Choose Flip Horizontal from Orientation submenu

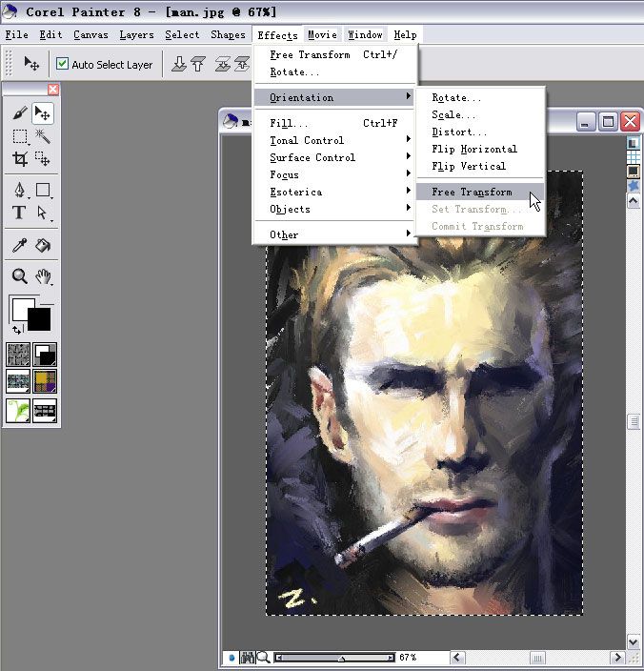pos(480,149)
